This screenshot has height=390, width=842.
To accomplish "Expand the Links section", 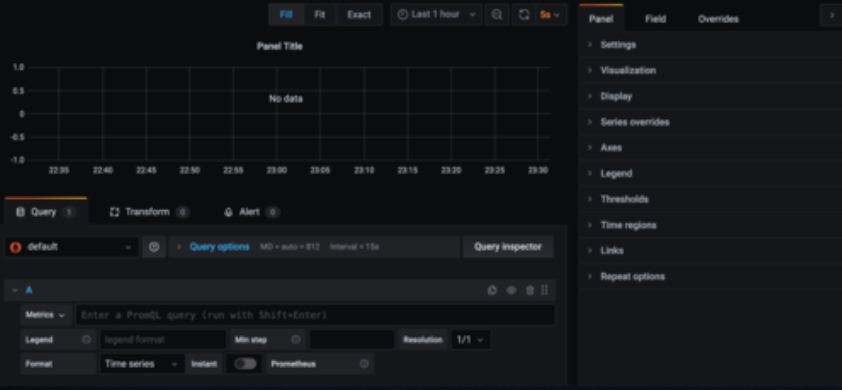I will (x=710, y=250).
